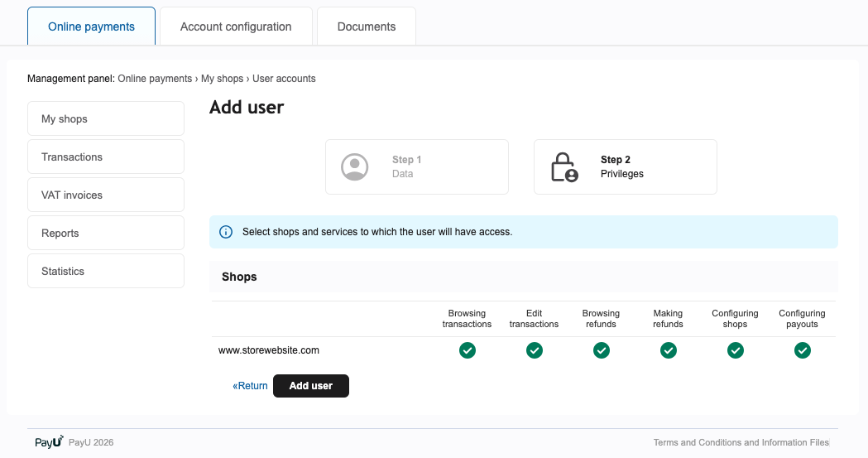Open Terms and Conditions and Information Files
This screenshot has width=868, height=458.
(741, 442)
